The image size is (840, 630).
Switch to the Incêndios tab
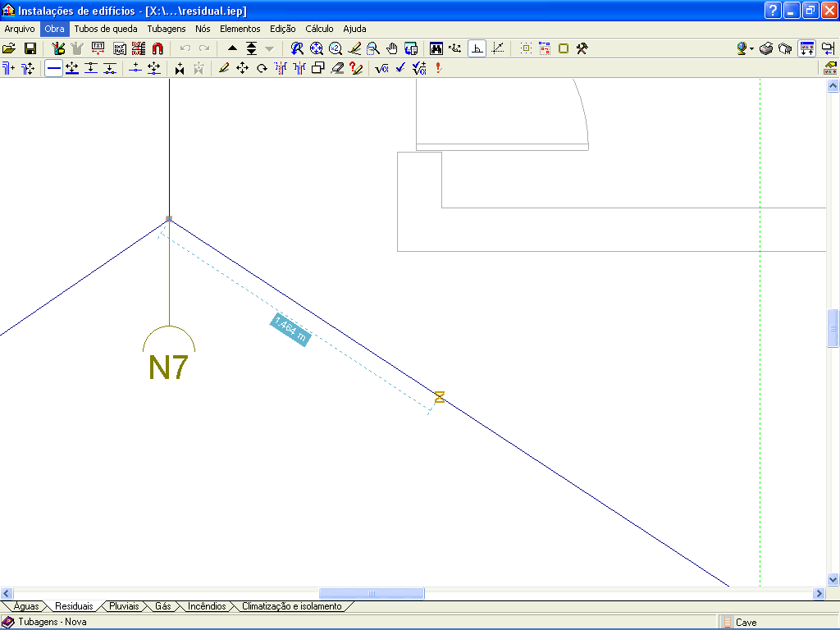[207, 607]
